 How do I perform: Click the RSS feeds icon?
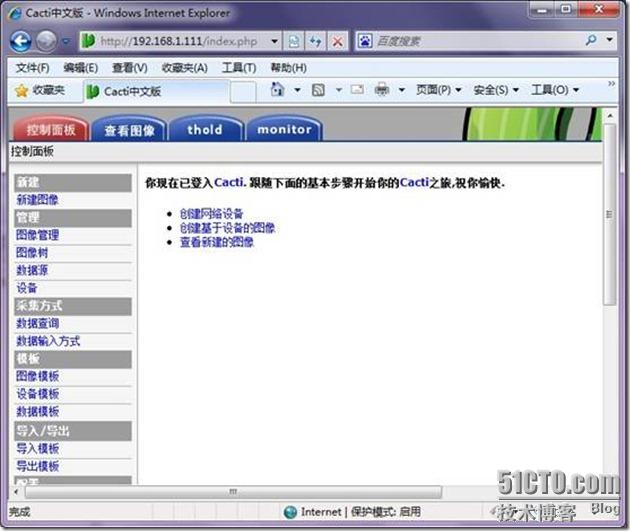pyautogui.click(x=318, y=90)
